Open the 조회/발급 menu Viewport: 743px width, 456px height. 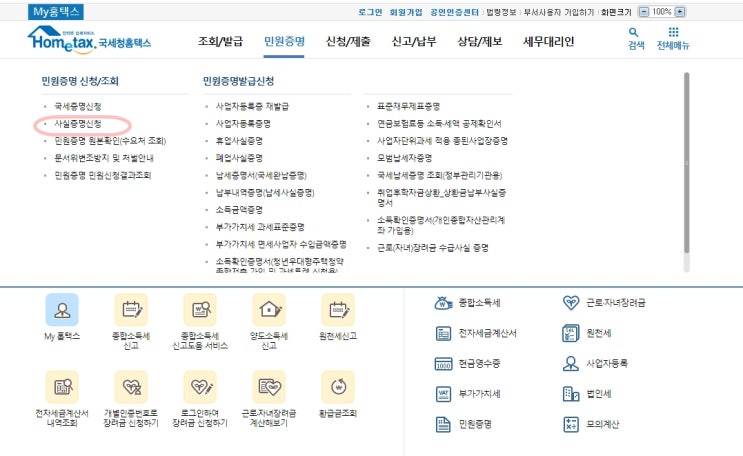pyautogui.click(x=220, y=42)
